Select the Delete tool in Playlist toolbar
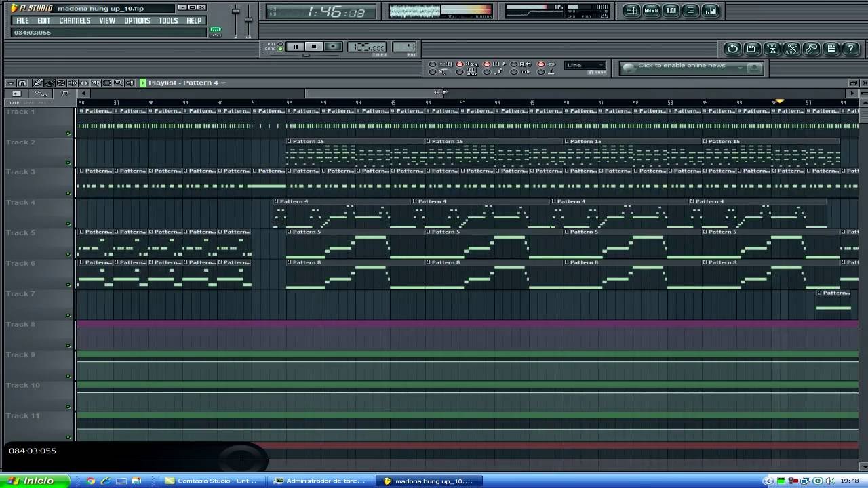The image size is (868, 488). (61, 83)
